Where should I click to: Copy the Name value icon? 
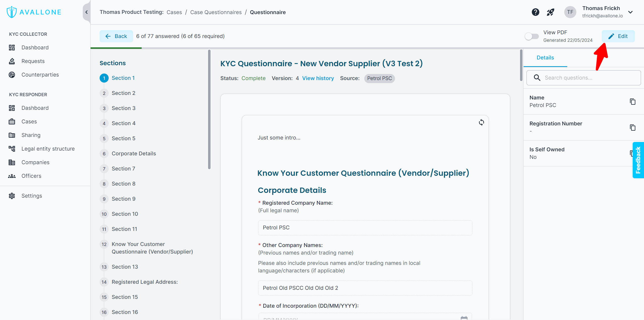(x=632, y=102)
